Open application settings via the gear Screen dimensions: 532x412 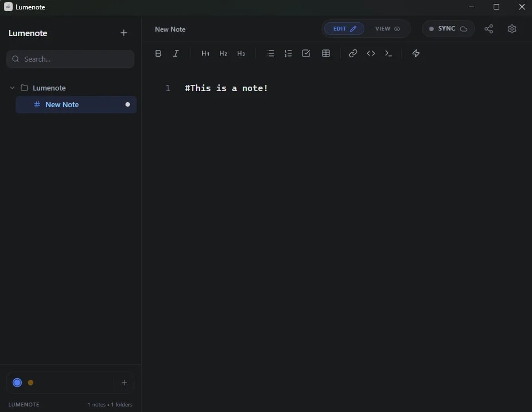pos(512,29)
